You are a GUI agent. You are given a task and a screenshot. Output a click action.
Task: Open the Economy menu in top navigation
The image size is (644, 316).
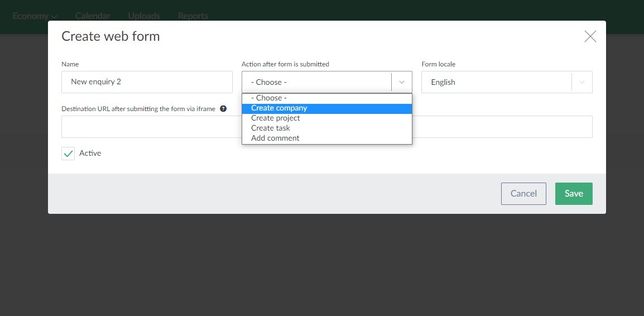click(35, 16)
